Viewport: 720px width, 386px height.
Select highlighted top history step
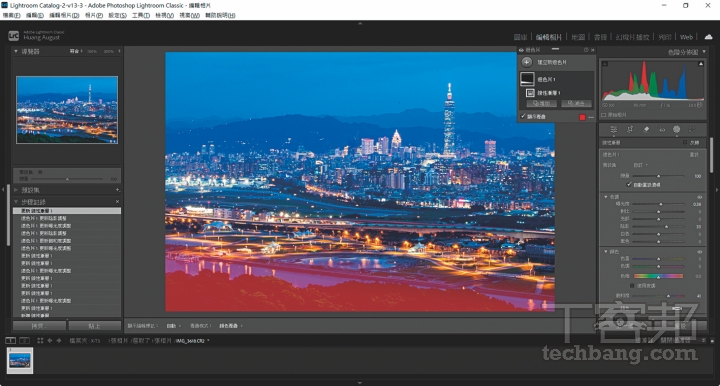tap(67, 211)
